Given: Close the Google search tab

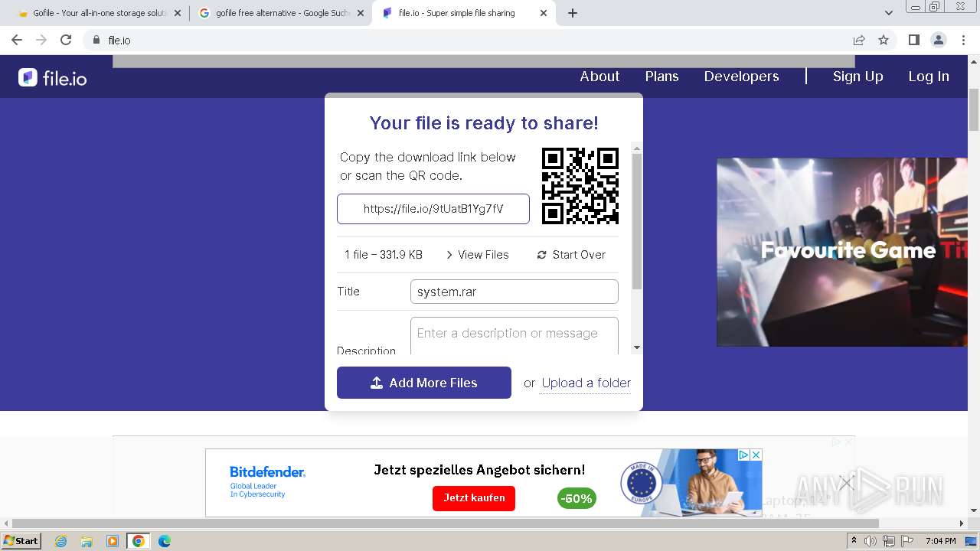Looking at the screenshot, I should pos(361,13).
